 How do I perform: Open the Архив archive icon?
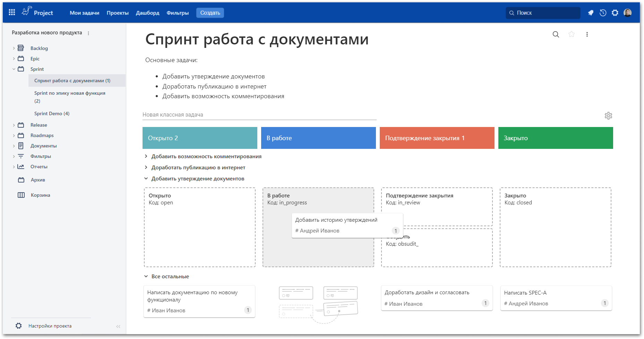click(x=21, y=180)
